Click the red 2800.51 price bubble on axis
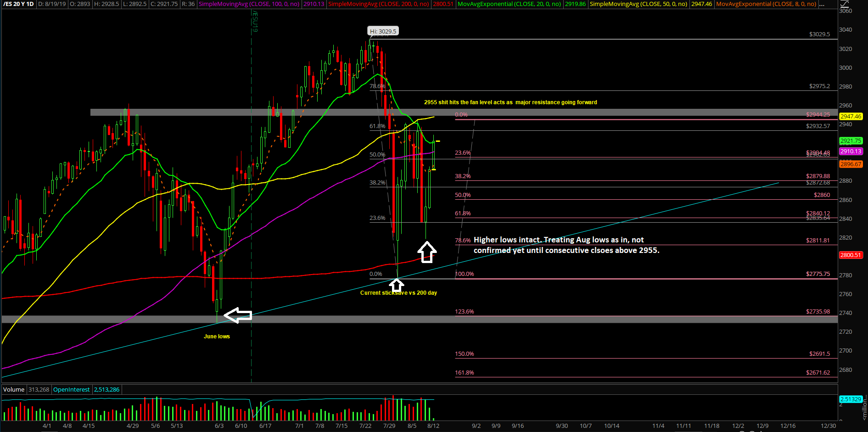Image resolution: width=868 pixels, height=432 pixels. pos(851,255)
